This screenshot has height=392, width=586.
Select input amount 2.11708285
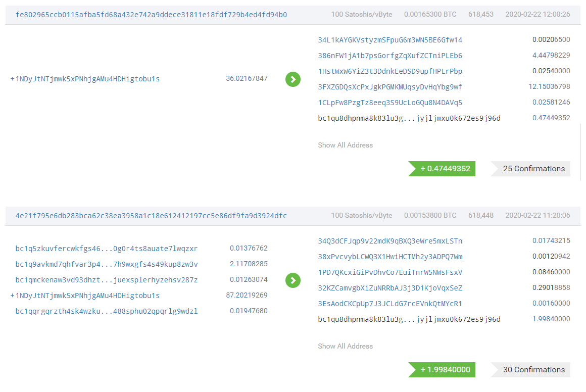(249, 264)
